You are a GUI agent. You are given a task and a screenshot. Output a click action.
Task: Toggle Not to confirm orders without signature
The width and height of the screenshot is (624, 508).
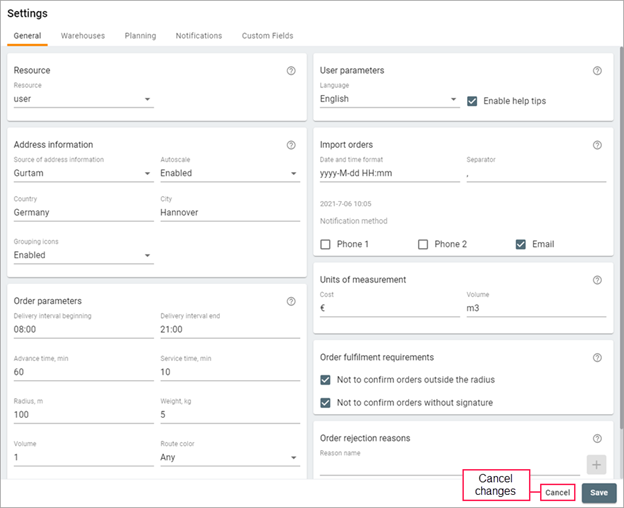(326, 403)
